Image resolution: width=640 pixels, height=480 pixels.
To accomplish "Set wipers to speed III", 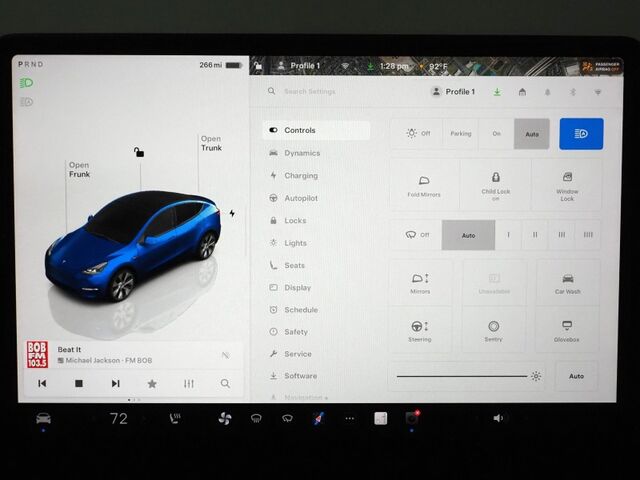I will coord(562,235).
